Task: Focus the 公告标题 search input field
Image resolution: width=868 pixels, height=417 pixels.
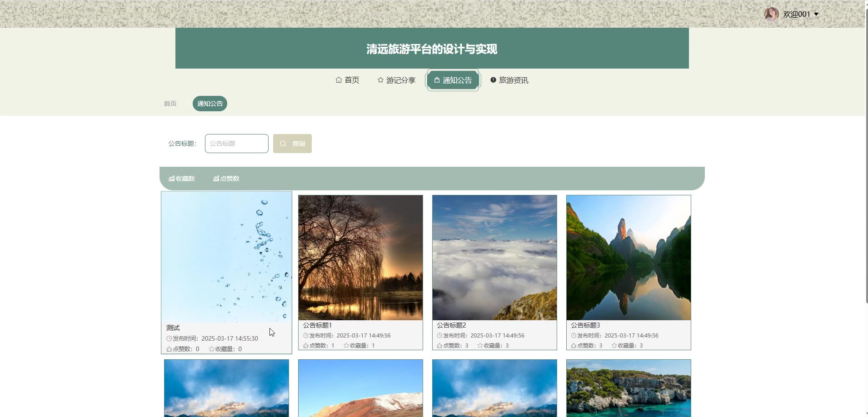Action: [x=237, y=144]
